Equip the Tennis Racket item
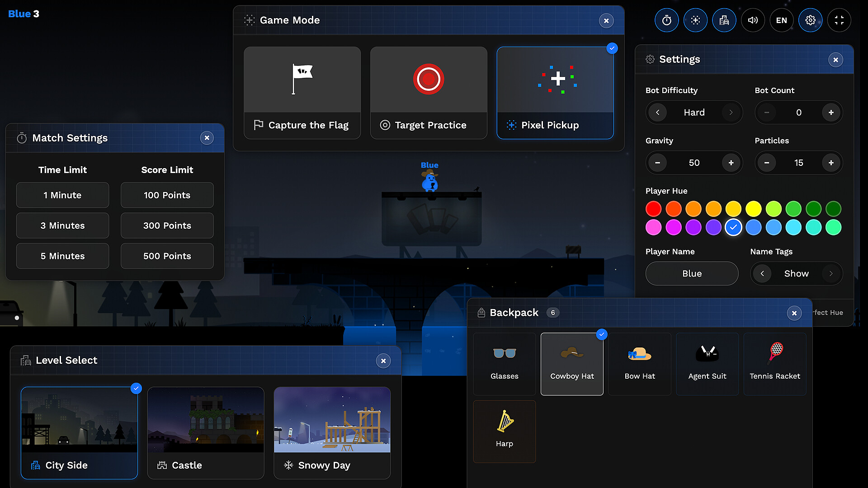Image resolution: width=868 pixels, height=488 pixels. 774,364
